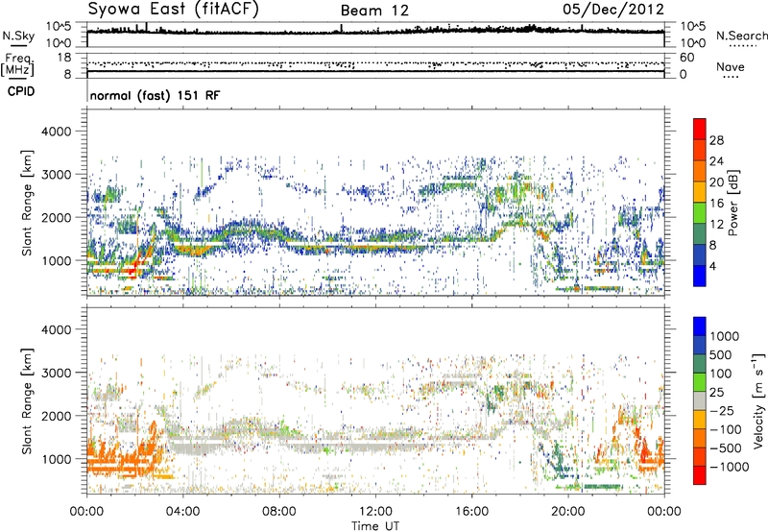
Task: Click the -25 value on the velocity colorbar
Action: click(x=723, y=410)
